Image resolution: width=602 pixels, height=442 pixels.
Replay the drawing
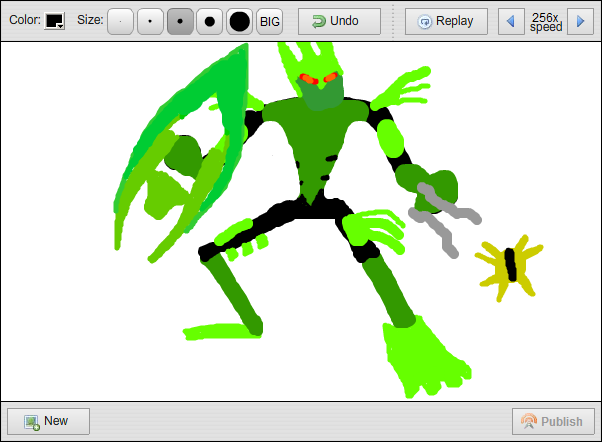tap(446, 22)
